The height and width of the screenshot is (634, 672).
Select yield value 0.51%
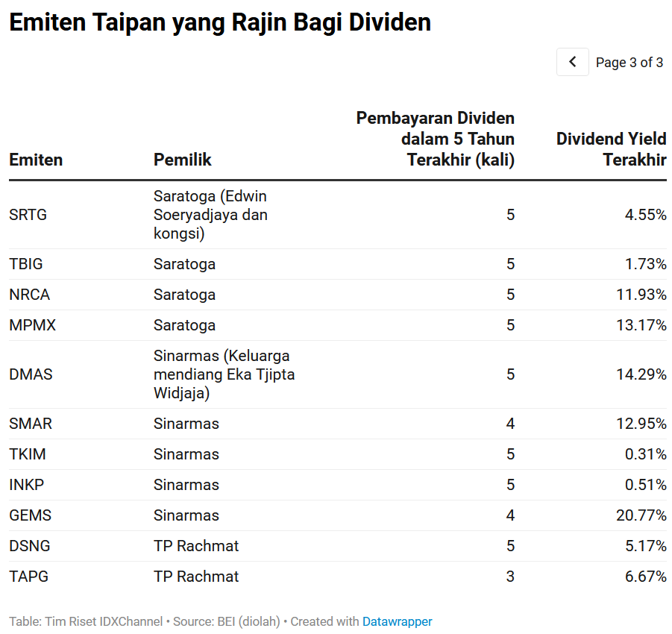point(645,485)
